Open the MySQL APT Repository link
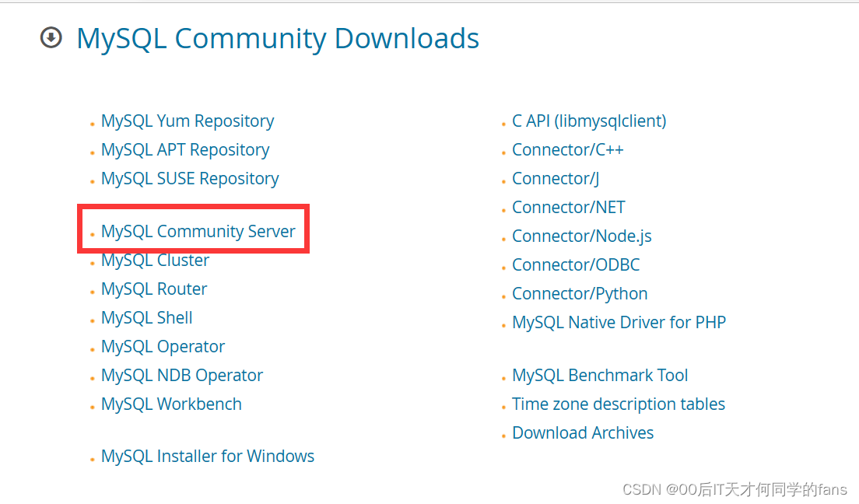Viewport: 859px width, 504px height. [185, 149]
